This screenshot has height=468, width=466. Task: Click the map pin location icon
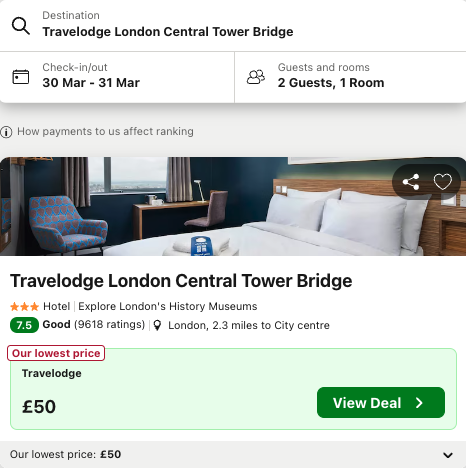[x=157, y=325]
